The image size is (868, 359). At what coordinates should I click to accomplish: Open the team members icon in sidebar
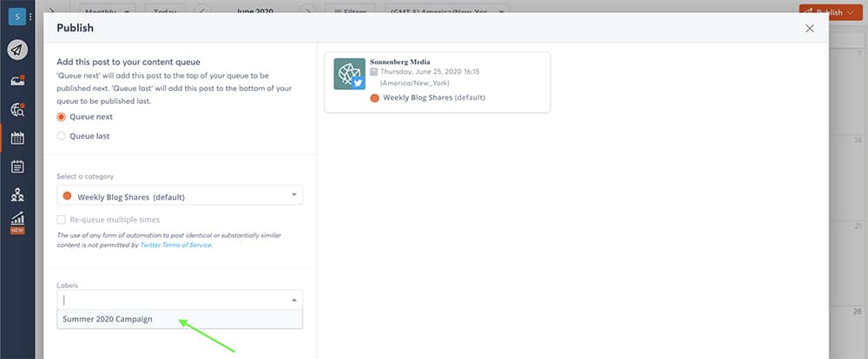17,194
